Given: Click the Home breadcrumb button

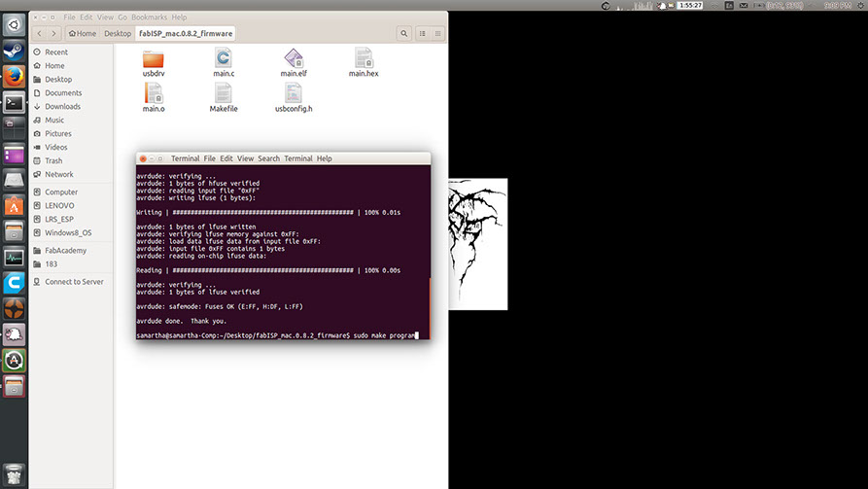Looking at the screenshot, I should [x=83, y=33].
